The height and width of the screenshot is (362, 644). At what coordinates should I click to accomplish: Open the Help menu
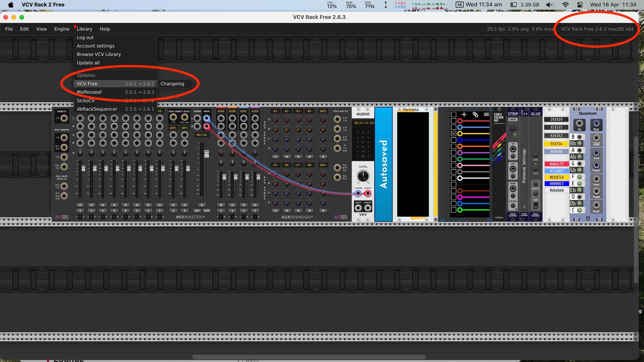pyautogui.click(x=105, y=29)
